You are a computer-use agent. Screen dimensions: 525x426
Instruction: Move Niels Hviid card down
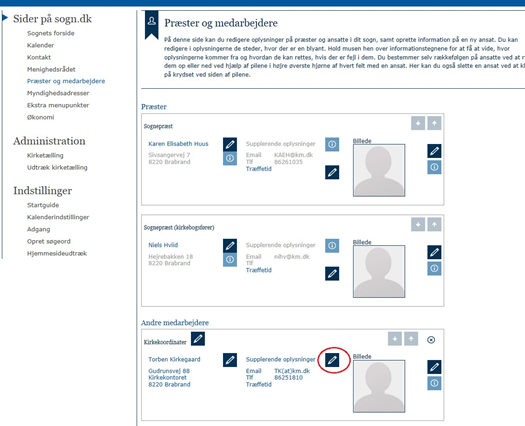click(418, 224)
